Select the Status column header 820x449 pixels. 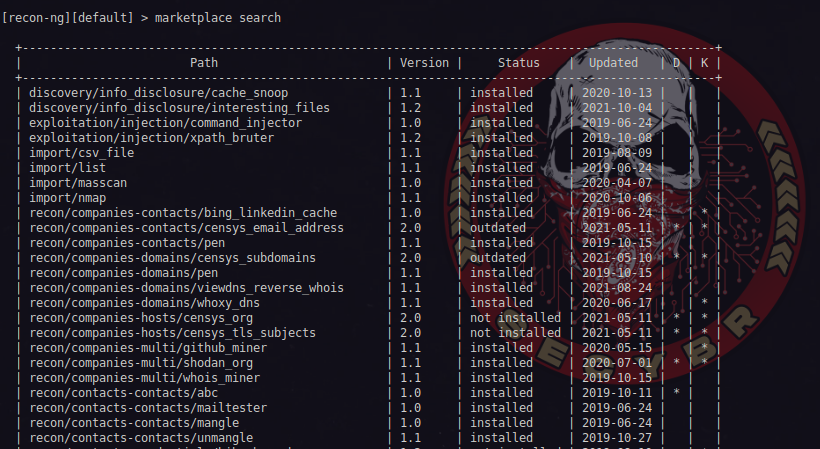(x=518, y=62)
